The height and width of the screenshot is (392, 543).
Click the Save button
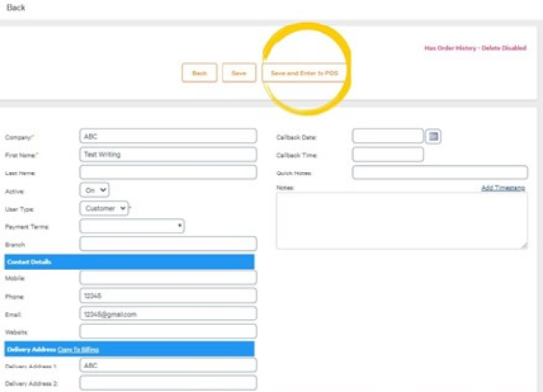pyautogui.click(x=239, y=73)
